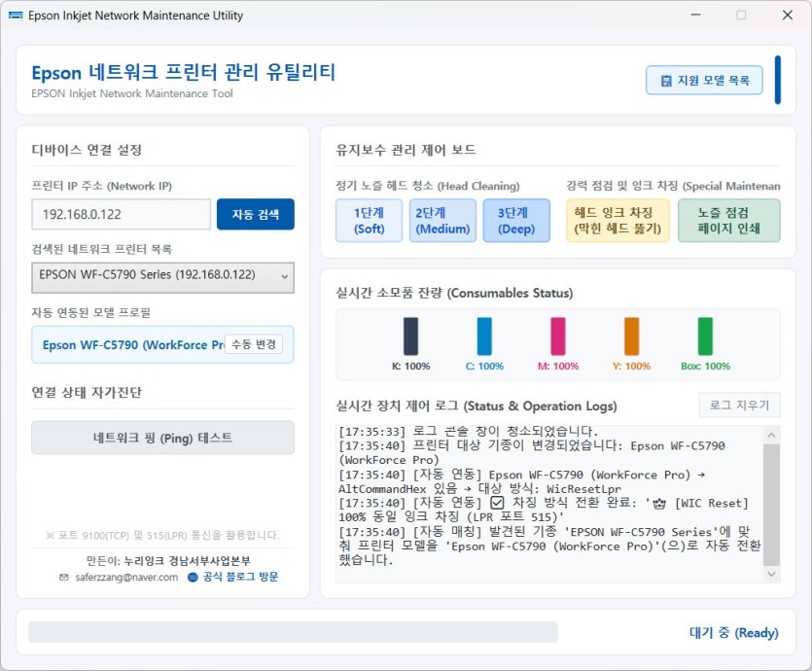812x671 pixels.
Task: Clear logs with 로그 지우기
Action: (739, 405)
